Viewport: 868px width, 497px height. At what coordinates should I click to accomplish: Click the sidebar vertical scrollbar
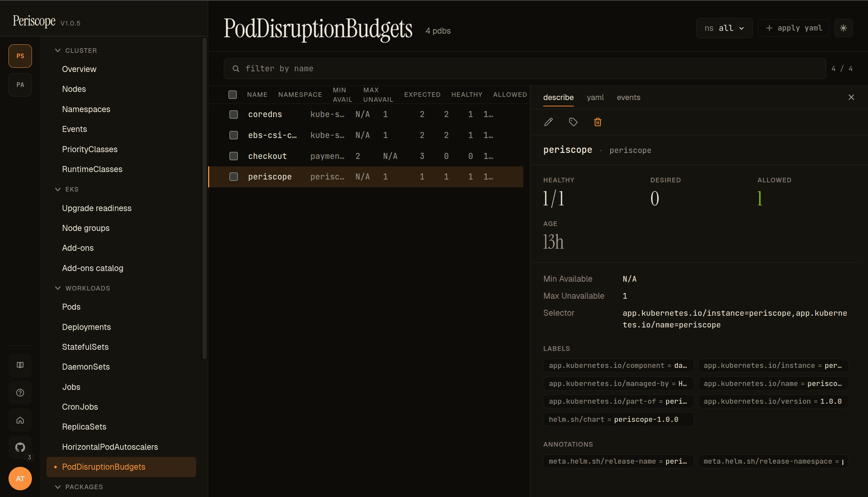pyautogui.click(x=204, y=199)
